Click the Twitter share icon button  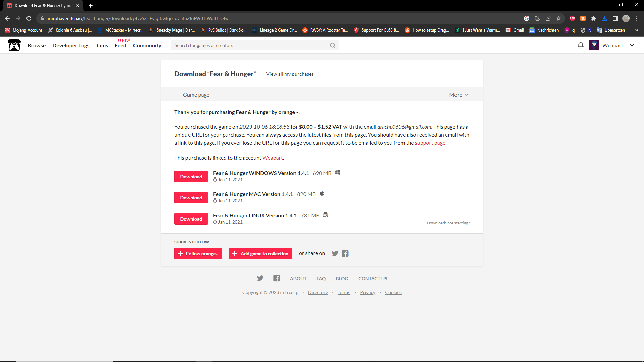pos(335,253)
